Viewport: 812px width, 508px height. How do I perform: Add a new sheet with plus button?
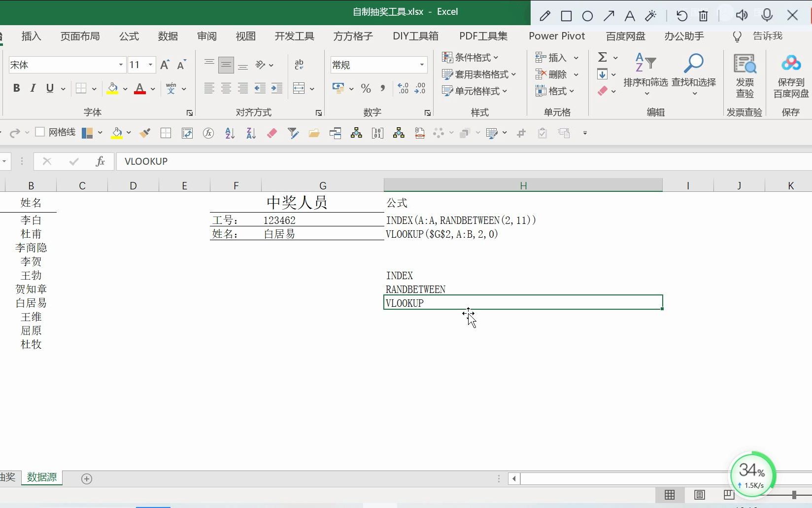[87, 479]
